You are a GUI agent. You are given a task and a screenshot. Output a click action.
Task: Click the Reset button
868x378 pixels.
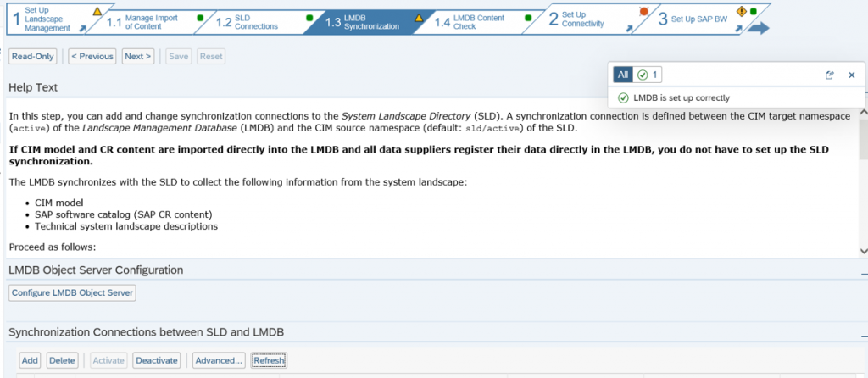coord(211,57)
